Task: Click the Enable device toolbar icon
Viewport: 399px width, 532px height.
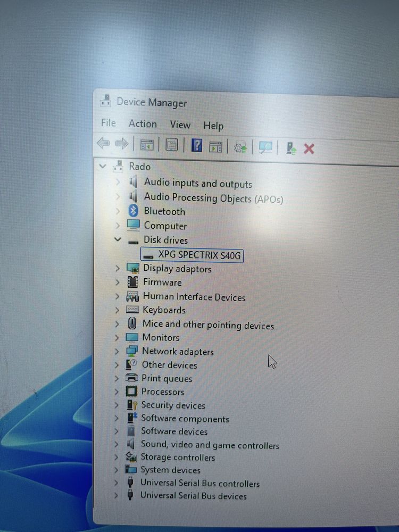Action: (291, 148)
